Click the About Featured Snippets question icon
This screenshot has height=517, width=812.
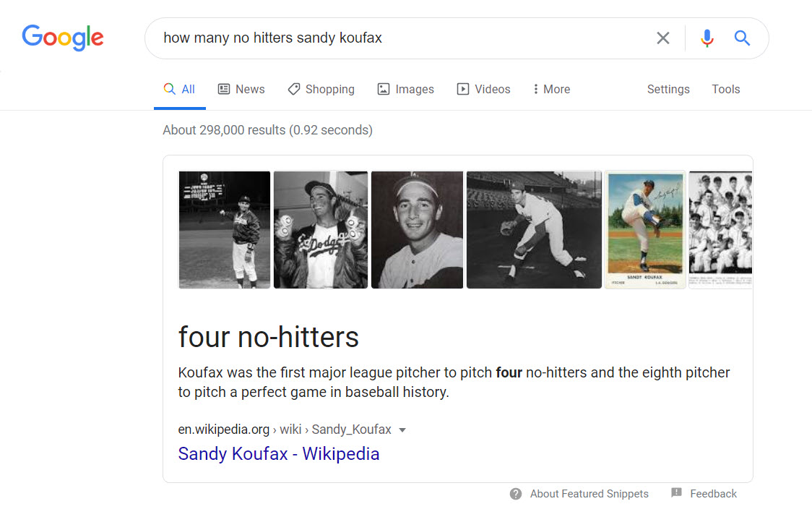(516, 494)
